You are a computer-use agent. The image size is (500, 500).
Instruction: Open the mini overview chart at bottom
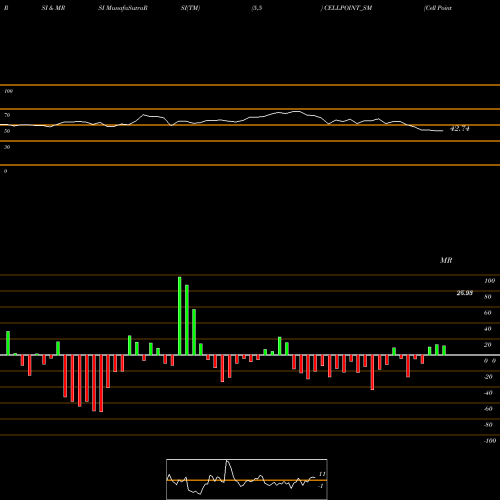247,479
